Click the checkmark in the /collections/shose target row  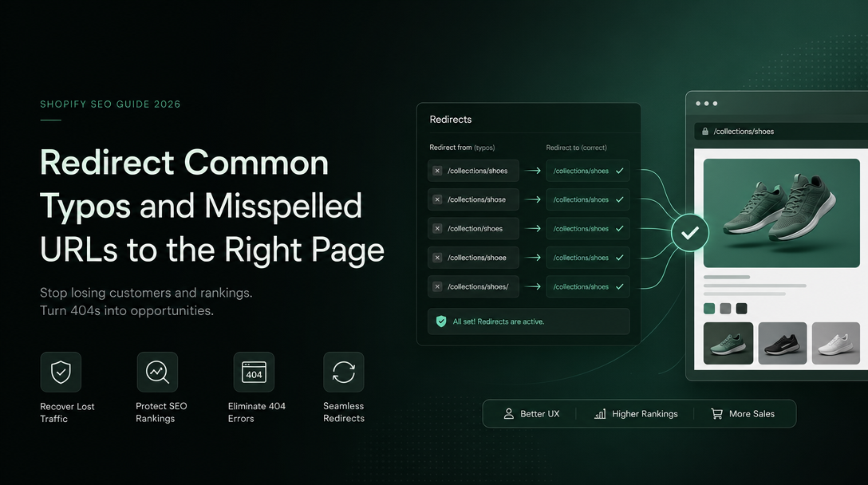(619, 199)
